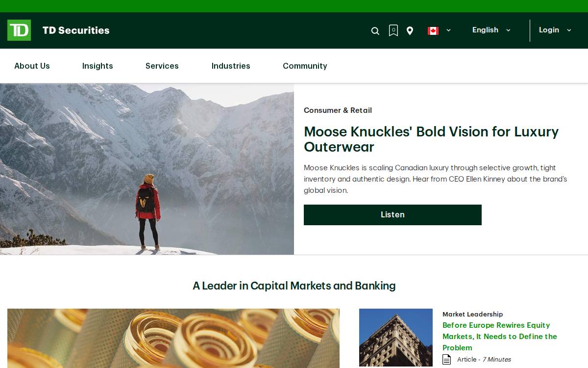Expand the Login dropdown

coord(555,30)
